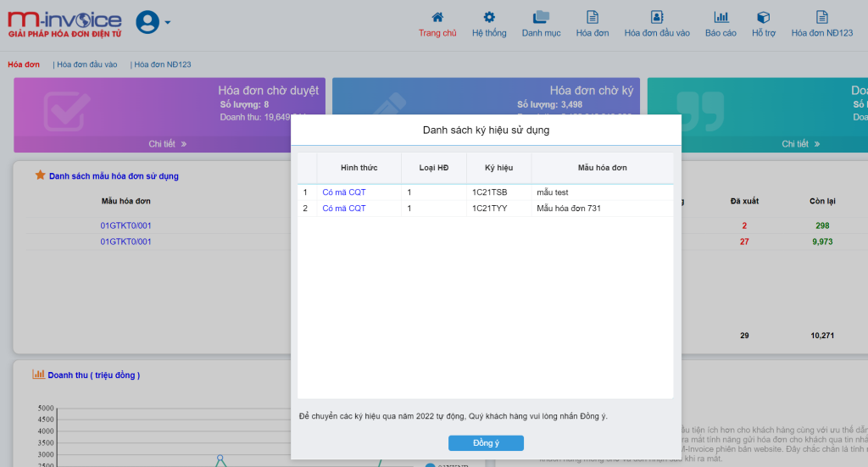This screenshot has width=868, height=467.
Task: Expand Chi tiết on the green card
Action: [x=800, y=144]
